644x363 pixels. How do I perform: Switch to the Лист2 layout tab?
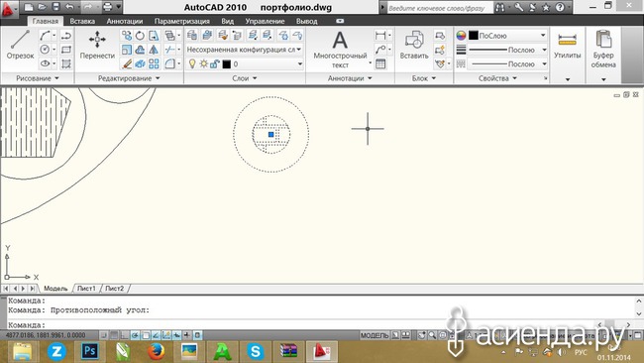[114, 289]
